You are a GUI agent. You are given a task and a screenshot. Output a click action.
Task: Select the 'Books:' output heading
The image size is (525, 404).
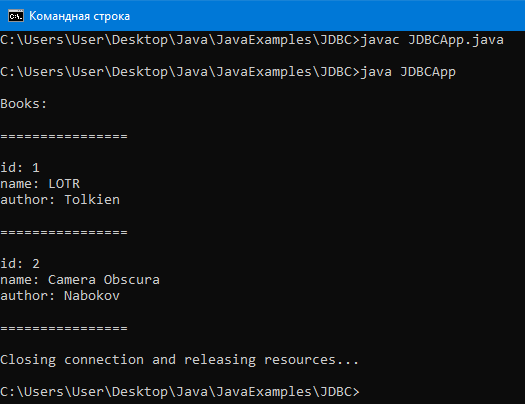point(23,104)
